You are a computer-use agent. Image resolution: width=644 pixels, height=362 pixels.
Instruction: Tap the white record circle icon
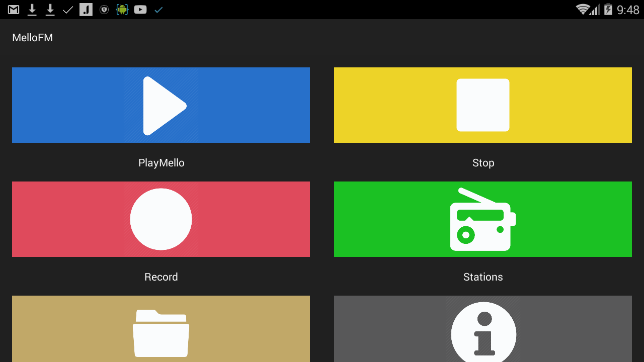[x=161, y=219]
